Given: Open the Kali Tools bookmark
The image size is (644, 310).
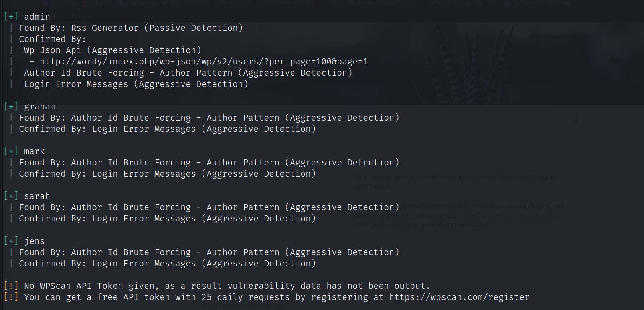Looking at the screenshot, I should pos(63,3).
